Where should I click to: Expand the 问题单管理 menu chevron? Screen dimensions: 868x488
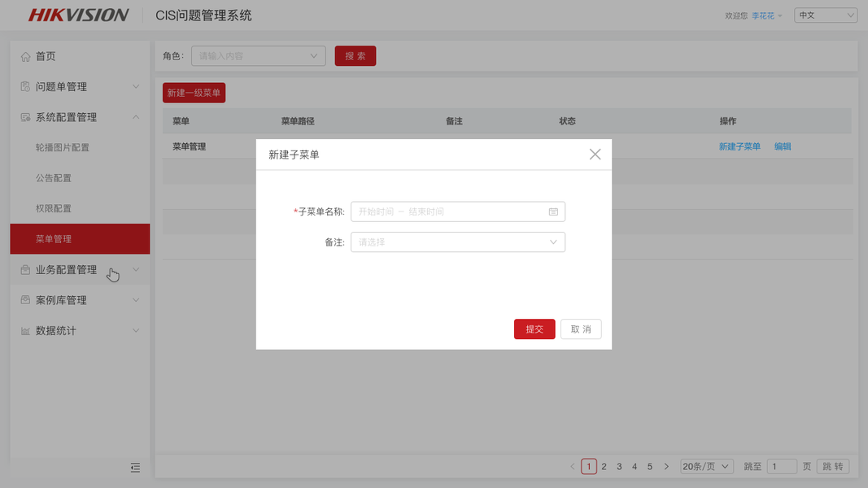tap(136, 86)
